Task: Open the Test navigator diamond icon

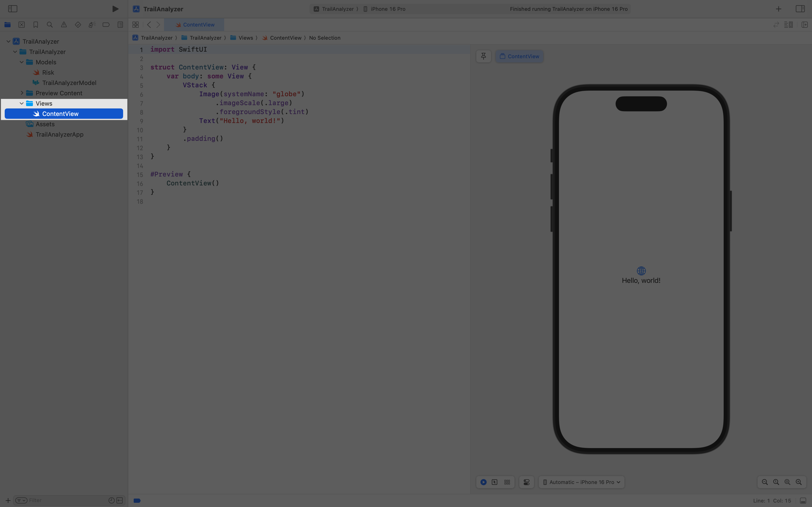Action: point(78,24)
